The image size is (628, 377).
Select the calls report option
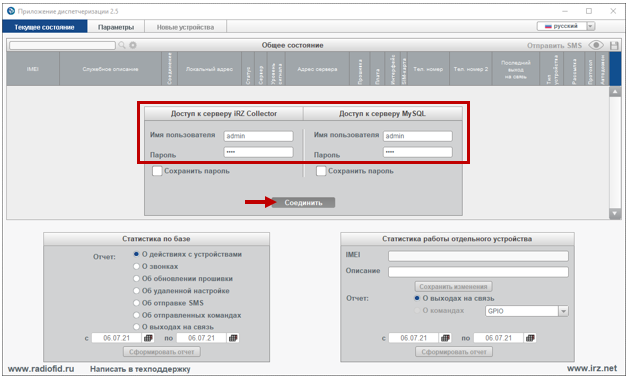tap(136, 266)
